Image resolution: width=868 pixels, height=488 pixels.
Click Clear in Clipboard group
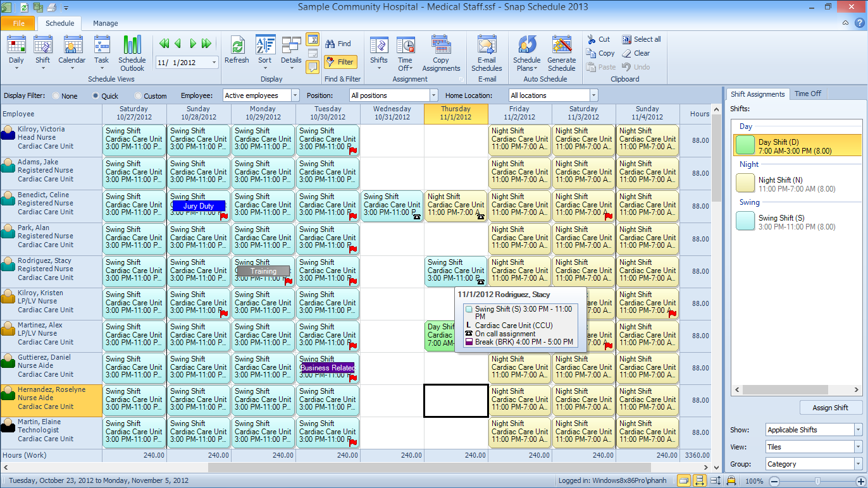tap(636, 53)
